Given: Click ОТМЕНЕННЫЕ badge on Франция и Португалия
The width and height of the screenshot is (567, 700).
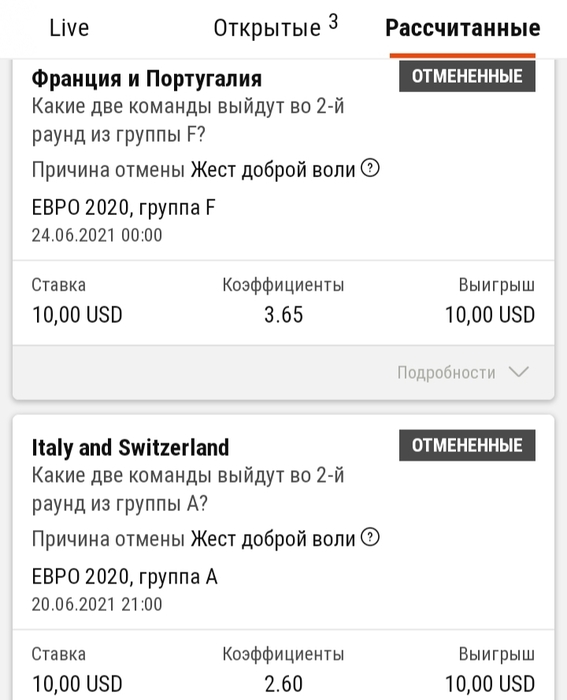Looking at the screenshot, I should pyautogui.click(x=467, y=76).
